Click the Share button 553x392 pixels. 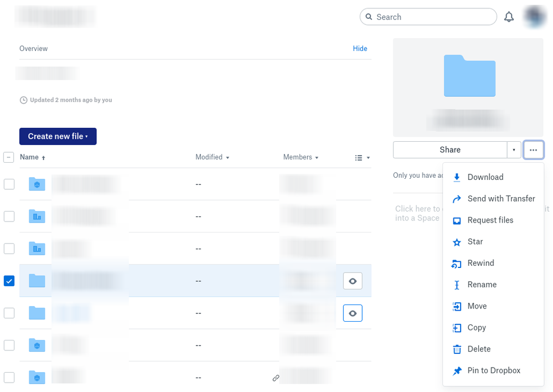[x=449, y=150]
